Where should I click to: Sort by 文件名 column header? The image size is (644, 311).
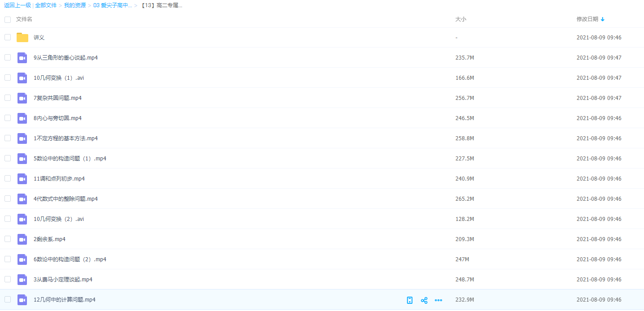coord(24,19)
